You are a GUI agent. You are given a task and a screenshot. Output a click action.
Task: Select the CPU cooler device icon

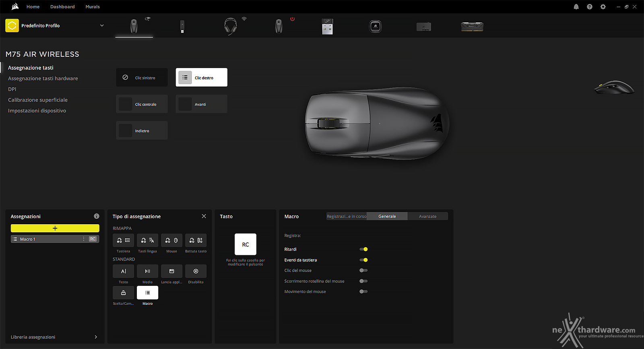(376, 27)
